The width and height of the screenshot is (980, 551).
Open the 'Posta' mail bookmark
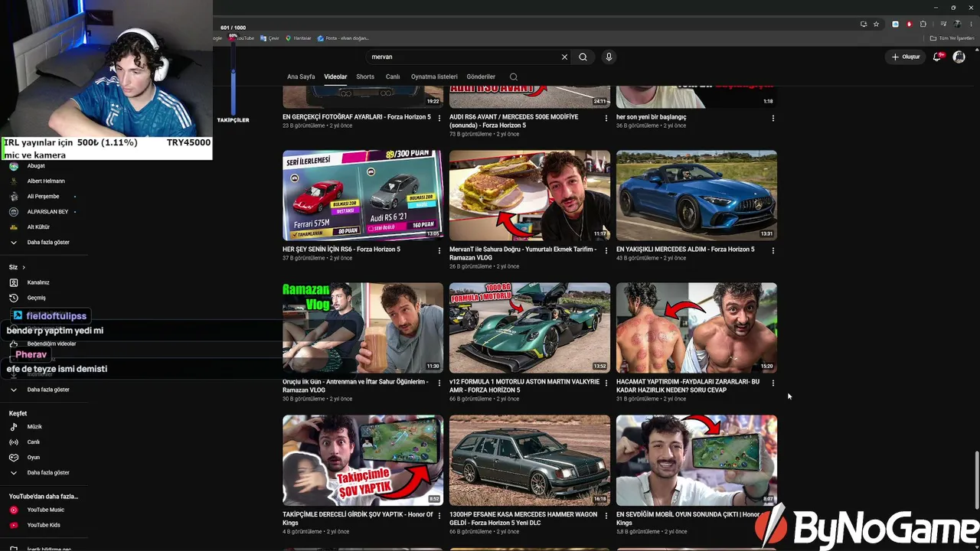tap(343, 38)
